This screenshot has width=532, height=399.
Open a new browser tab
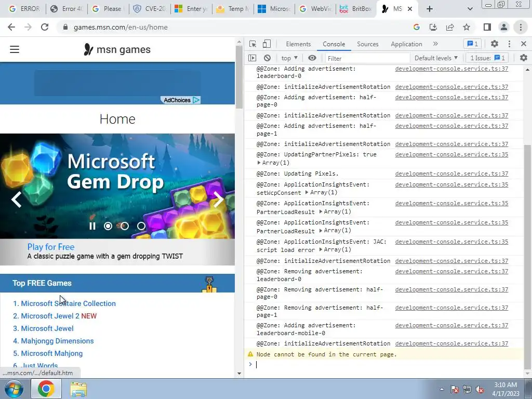coord(430,9)
